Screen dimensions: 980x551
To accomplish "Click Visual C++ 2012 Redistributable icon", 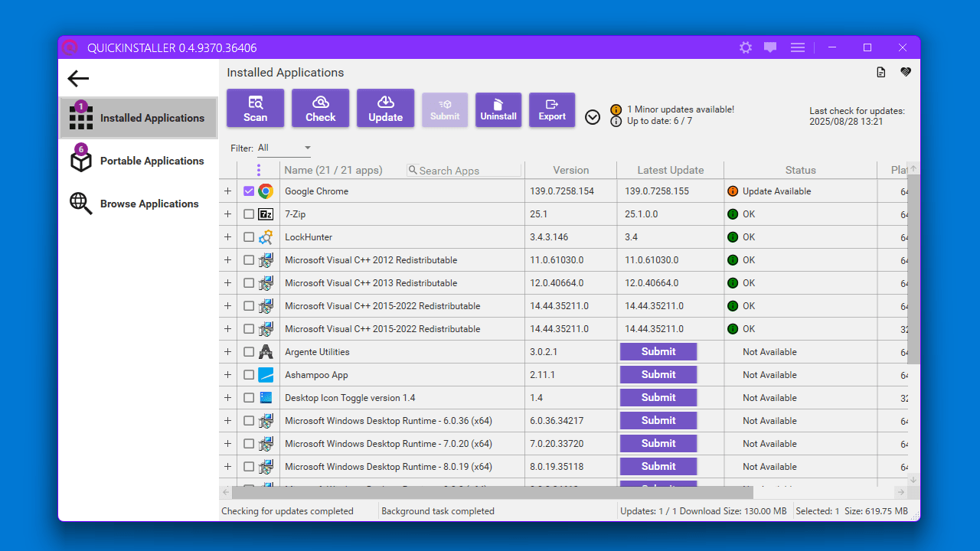I will click(x=266, y=260).
